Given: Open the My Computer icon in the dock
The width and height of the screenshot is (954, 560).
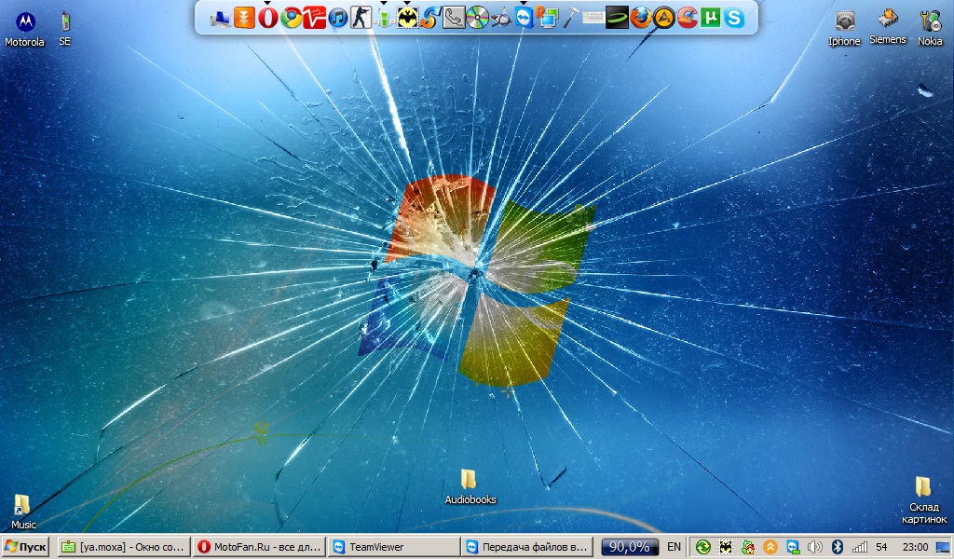Looking at the screenshot, I should click(220, 19).
